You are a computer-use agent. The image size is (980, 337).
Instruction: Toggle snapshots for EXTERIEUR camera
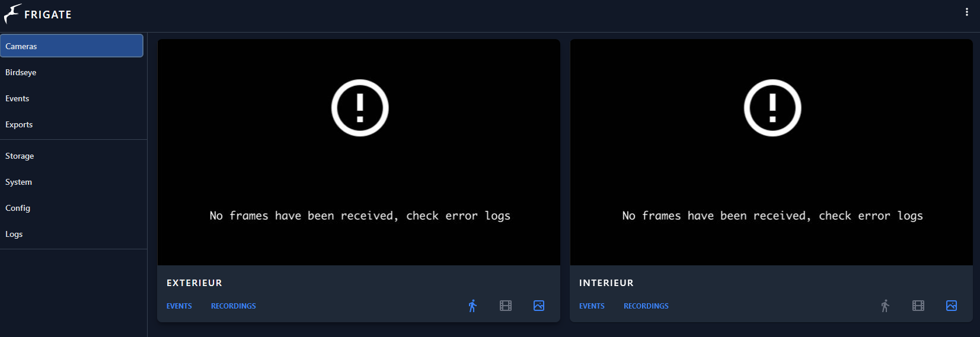click(x=539, y=306)
